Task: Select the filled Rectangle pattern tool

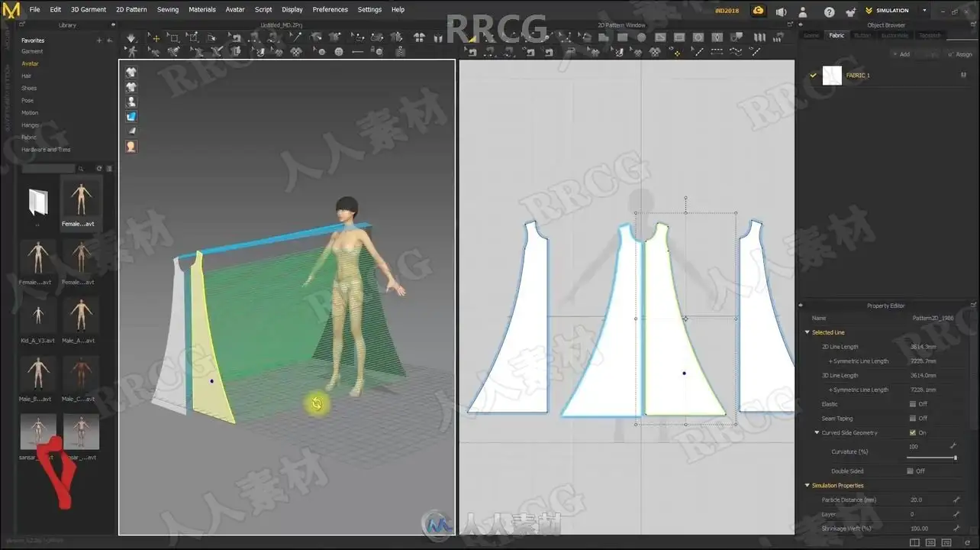Action: [623, 37]
